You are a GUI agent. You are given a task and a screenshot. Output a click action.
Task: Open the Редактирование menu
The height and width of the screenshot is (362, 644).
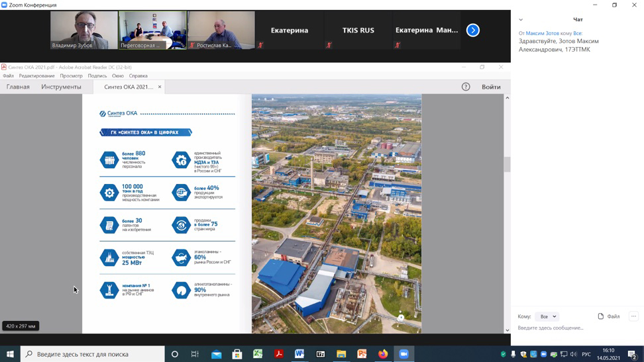36,76
